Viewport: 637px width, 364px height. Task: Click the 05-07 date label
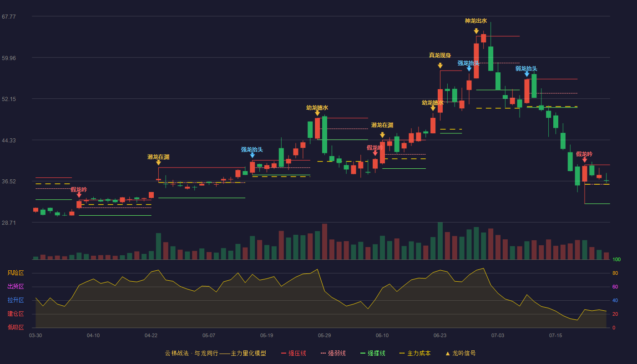point(209,335)
